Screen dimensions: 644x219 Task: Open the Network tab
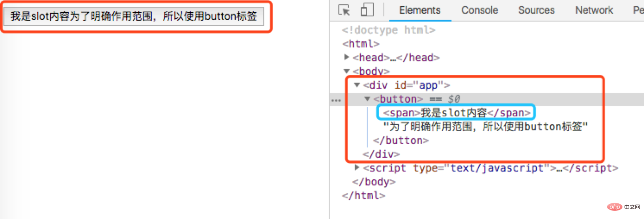[594, 10]
